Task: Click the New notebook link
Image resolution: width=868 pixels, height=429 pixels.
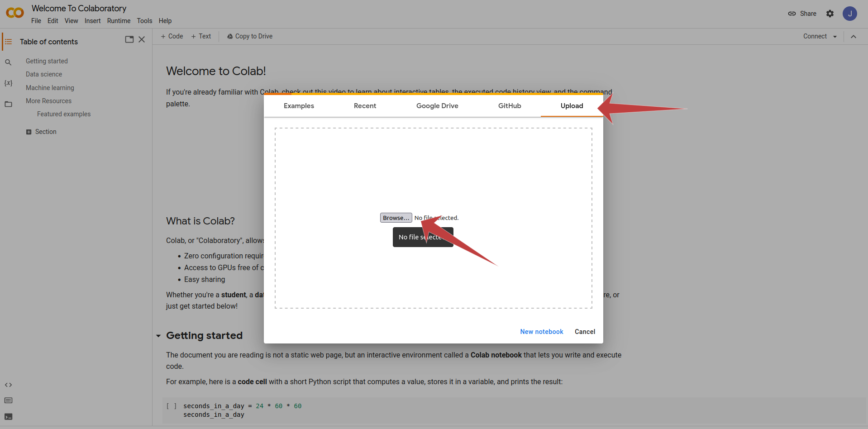Action: tap(542, 332)
